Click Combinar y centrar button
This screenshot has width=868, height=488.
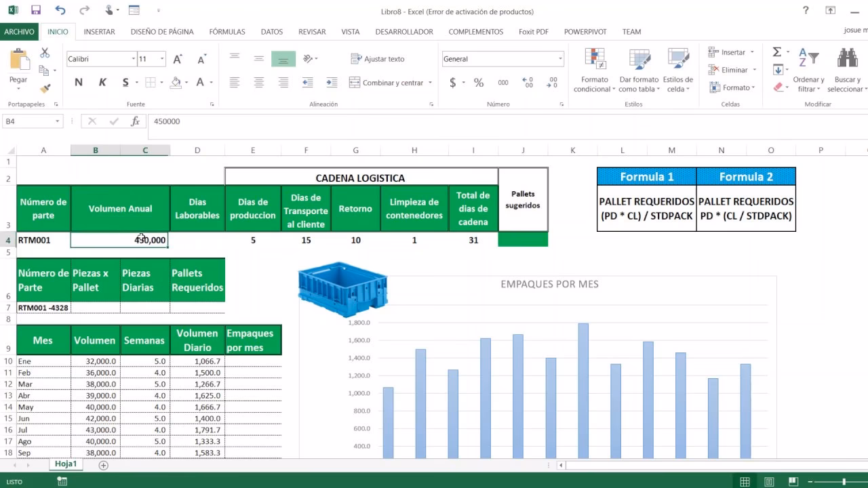(x=387, y=83)
